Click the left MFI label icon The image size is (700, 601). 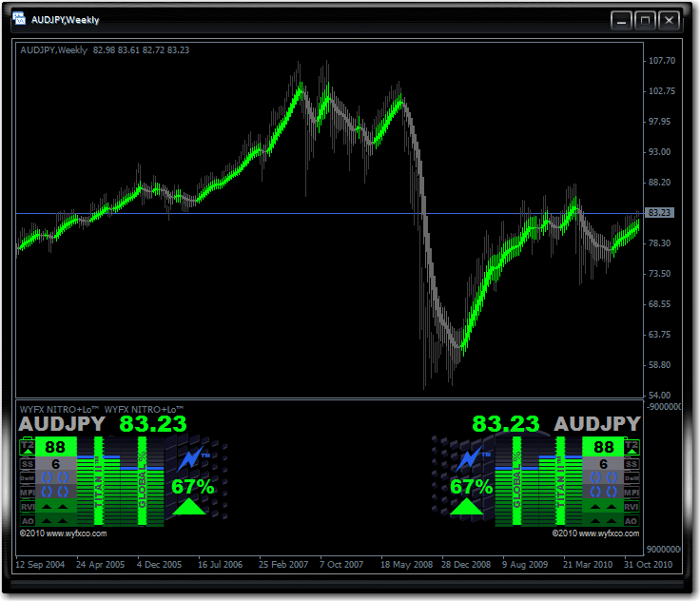tap(28, 493)
